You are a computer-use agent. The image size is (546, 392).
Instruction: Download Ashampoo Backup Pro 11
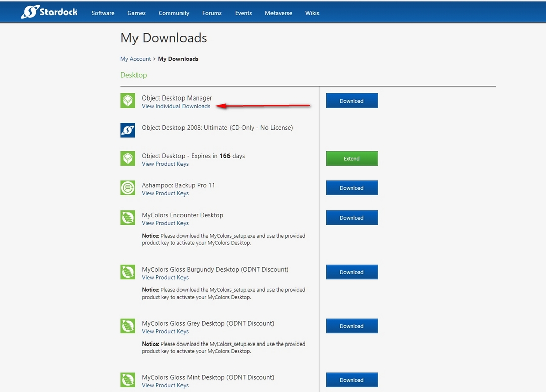(x=351, y=188)
